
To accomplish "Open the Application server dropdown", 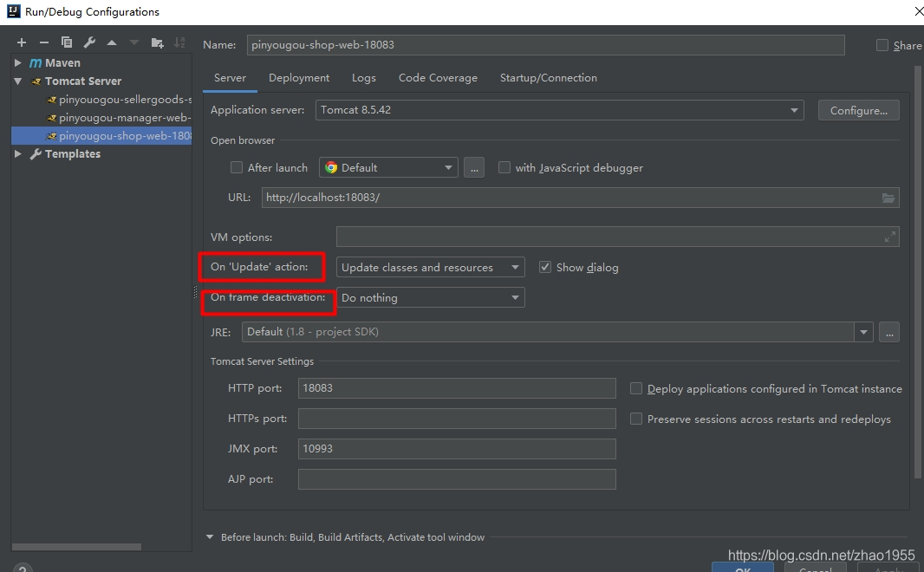I will click(x=560, y=110).
